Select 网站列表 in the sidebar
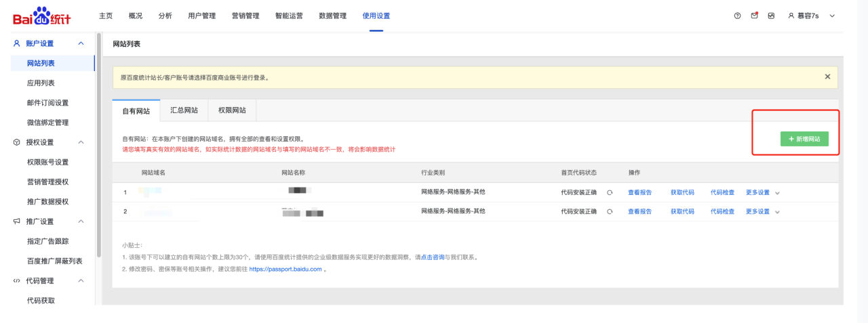The image size is (868, 323). (41, 63)
